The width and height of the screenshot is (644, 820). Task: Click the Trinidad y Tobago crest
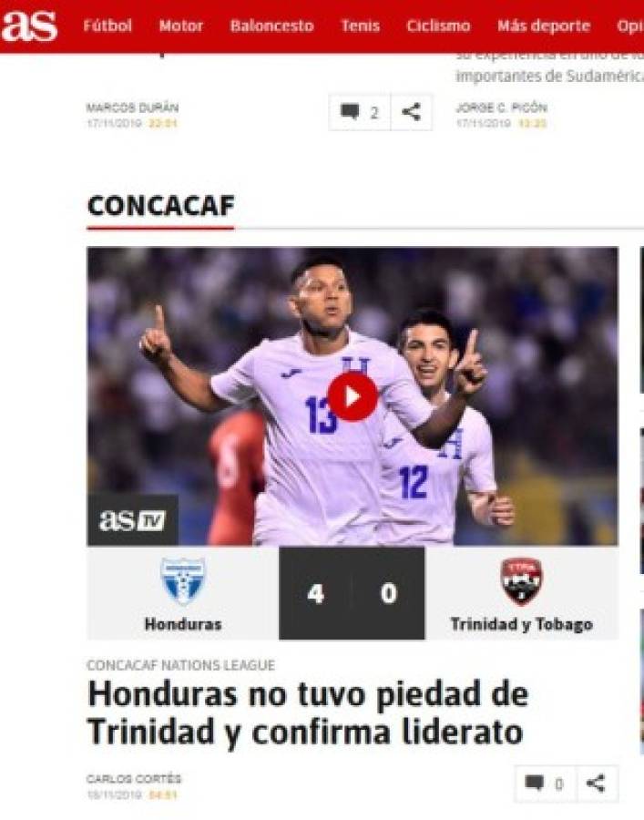tap(521, 581)
